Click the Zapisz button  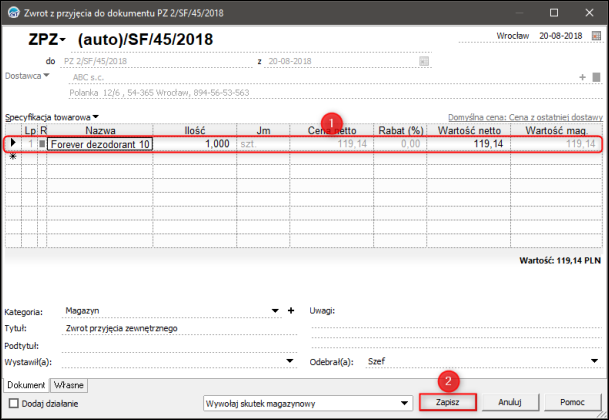tap(448, 402)
